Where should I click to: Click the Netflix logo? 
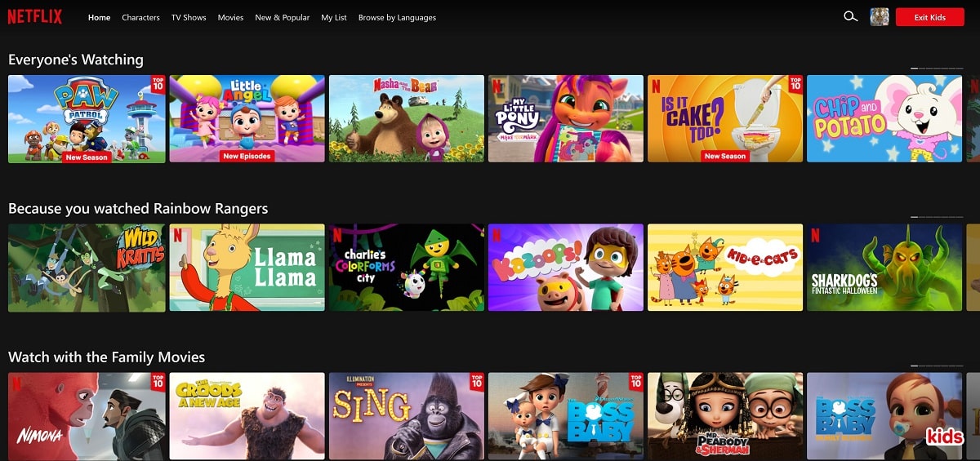point(35,17)
